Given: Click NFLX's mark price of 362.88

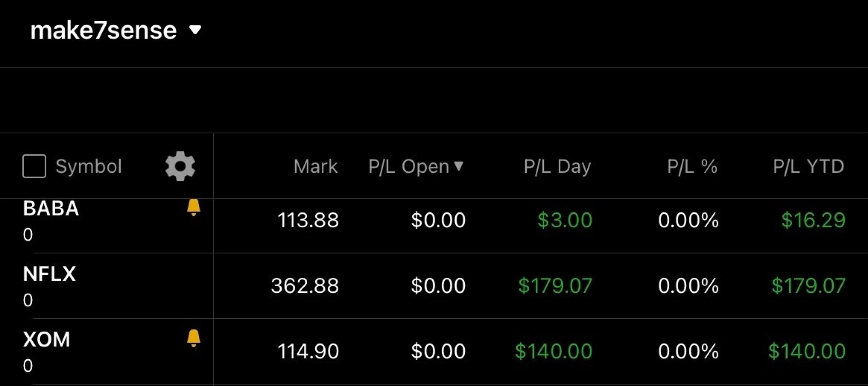Looking at the screenshot, I should point(305,286).
